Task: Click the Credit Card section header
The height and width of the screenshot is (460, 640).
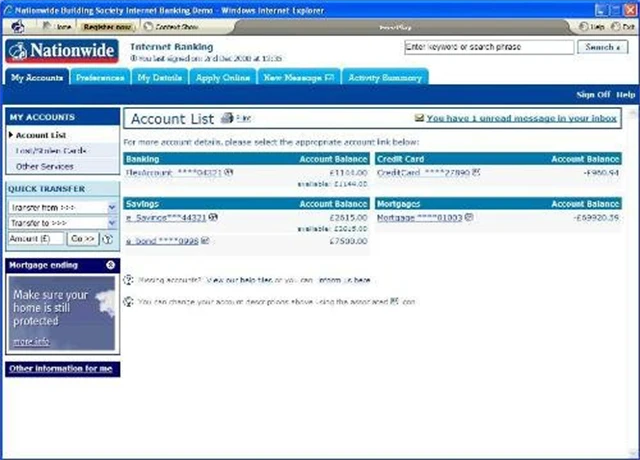Action: click(498, 159)
